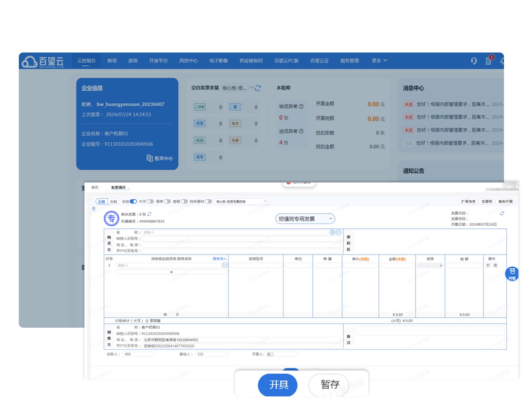Open the 核心板-纸质发票终端 dropdown
The width and height of the screenshot is (525, 420).
coord(241,201)
